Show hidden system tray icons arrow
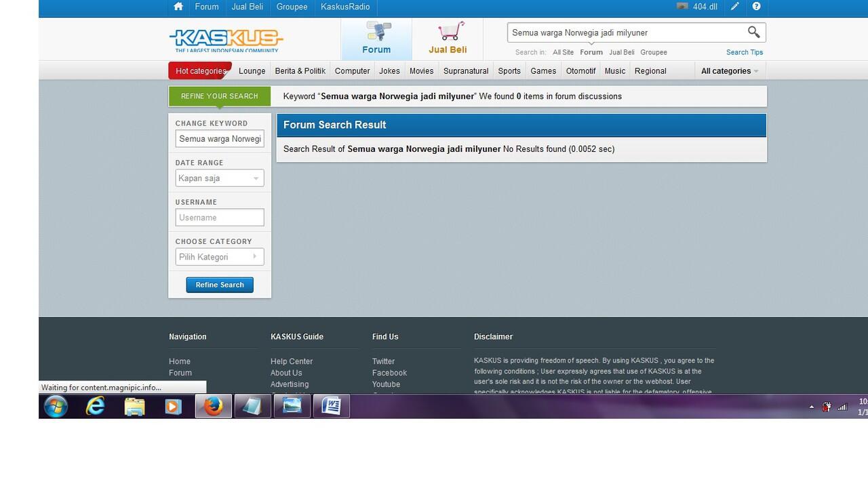The height and width of the screenshot is (488, 868). click(811, 407)
